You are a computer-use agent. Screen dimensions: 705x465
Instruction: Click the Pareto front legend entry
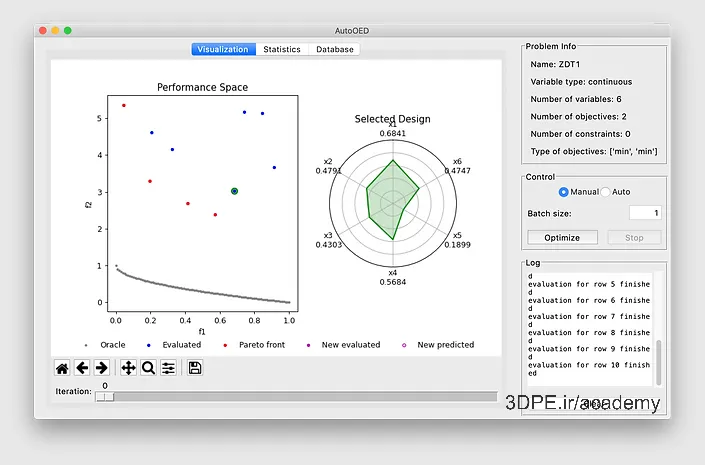tap(254, 345)
